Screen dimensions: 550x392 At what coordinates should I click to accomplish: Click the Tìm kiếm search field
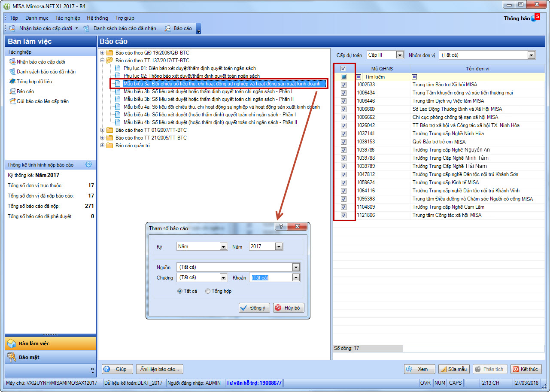pyautogui.click(x=386, y=76)
